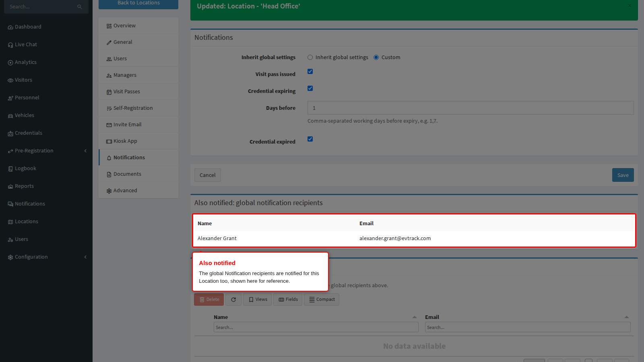
Task: Click the Logbook icon in sidebar
Action: click(x=10, y=169)
